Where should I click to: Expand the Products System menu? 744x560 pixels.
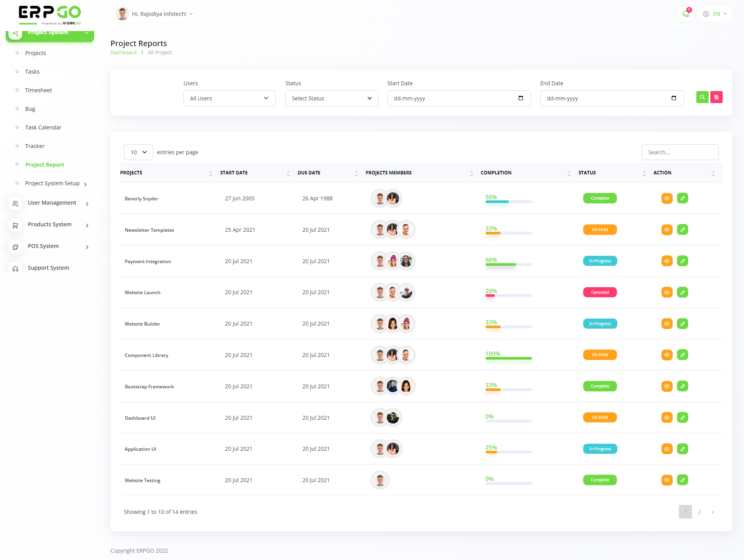[87, 226]
